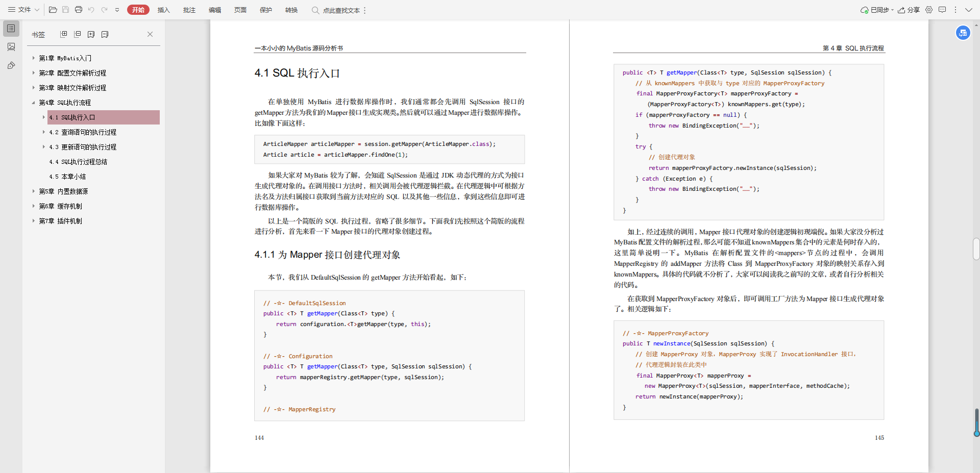Select the 4.1 SQL执行入口 bookmark

point(104,117)
